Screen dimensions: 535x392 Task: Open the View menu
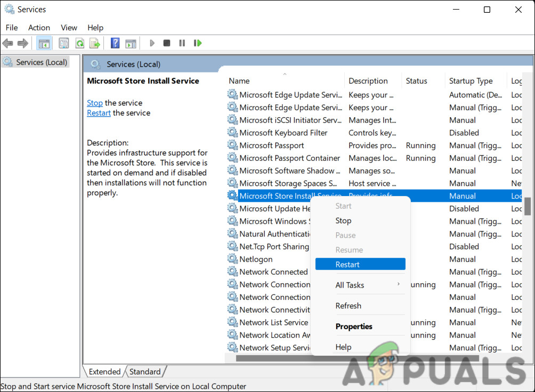(x=69, y=28)
